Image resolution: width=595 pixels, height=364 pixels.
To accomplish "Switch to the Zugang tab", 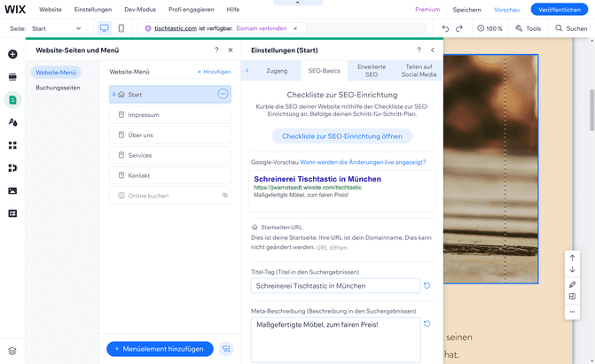I will 277,71.
